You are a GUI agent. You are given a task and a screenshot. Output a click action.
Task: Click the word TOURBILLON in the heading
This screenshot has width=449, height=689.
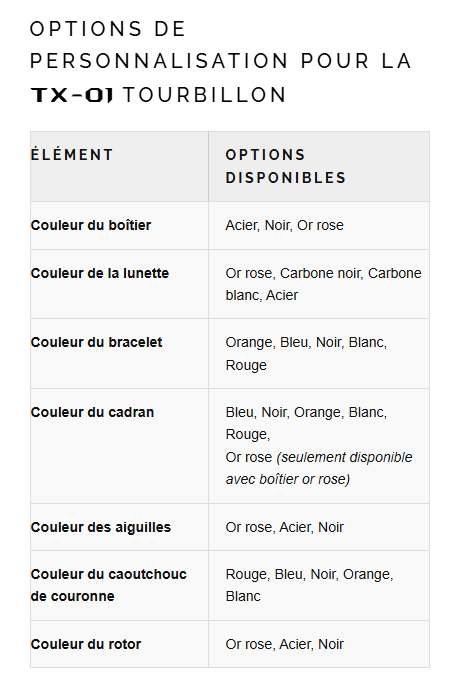(205, 95)
